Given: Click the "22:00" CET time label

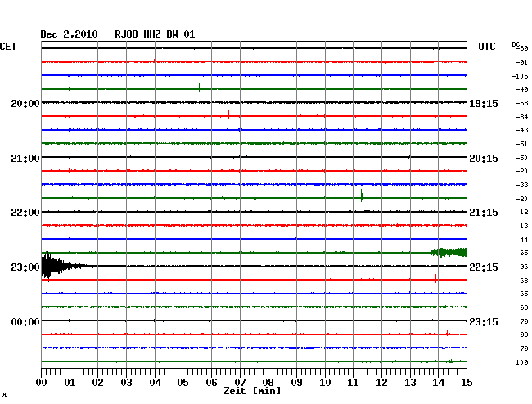Looking at the screenshot, I should pyautogui.click(x=25, y=213).
